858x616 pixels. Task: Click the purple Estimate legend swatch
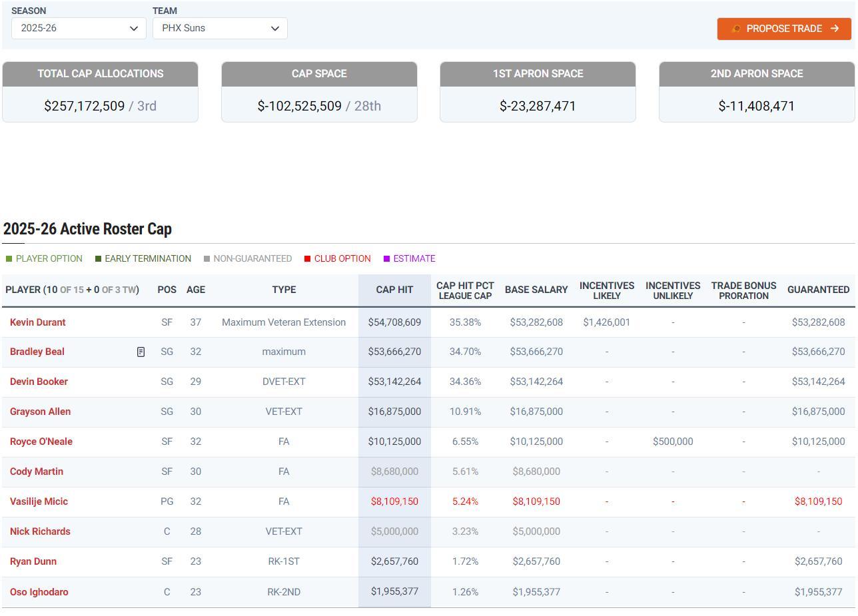pyautogui.click(x=386, y=259)
